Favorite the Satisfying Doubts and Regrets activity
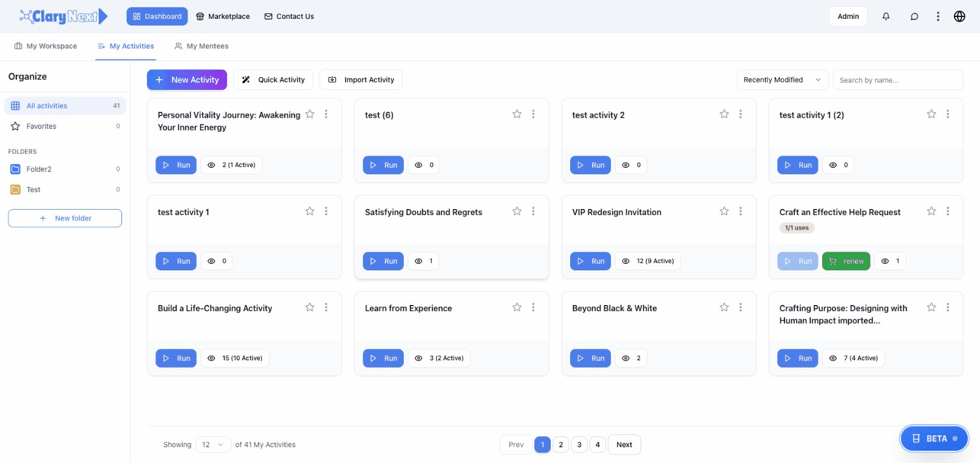The width and height of the screenshot is (980, 463). (517, 211)
